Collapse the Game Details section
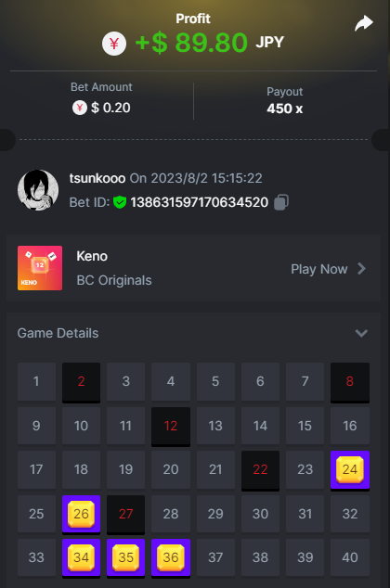The image size is (390, 588). 361,333
